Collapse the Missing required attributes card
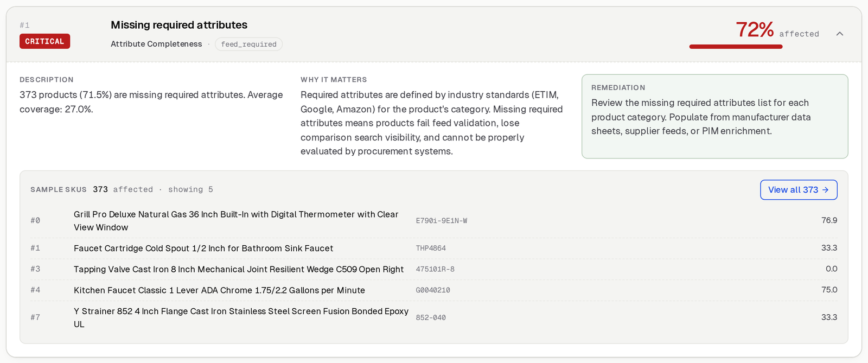The width and height of the screenshot is (868, 363). click(x=840, y=34)
